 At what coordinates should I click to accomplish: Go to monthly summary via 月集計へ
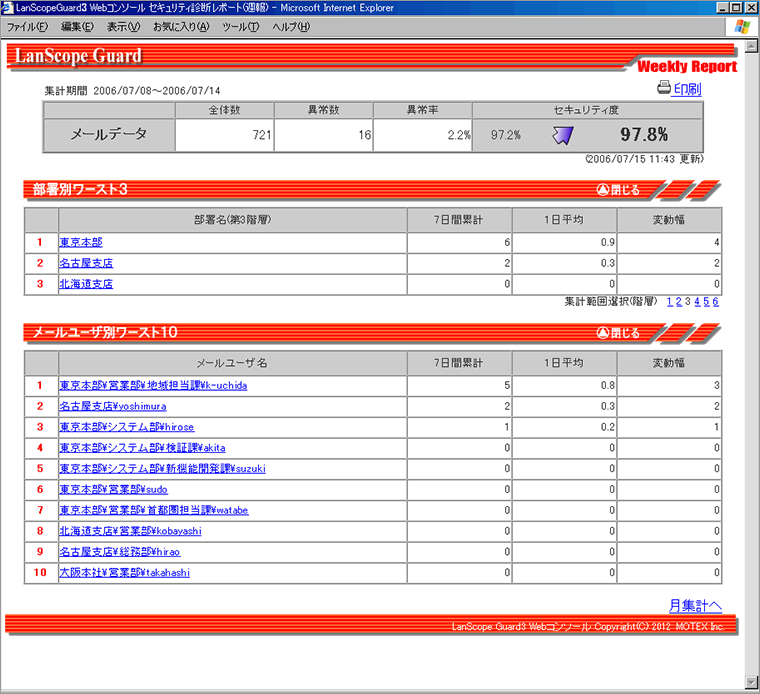(695, 606)
